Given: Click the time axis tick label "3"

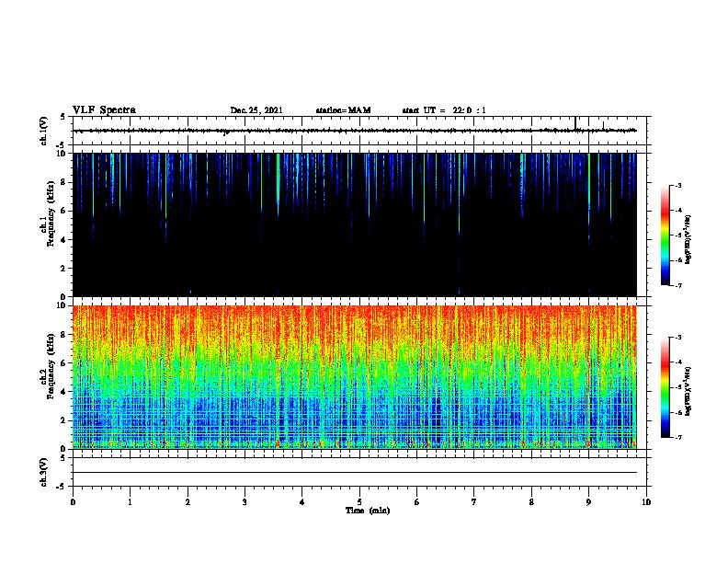Looking at the screenshot, I should click(245, 502).
